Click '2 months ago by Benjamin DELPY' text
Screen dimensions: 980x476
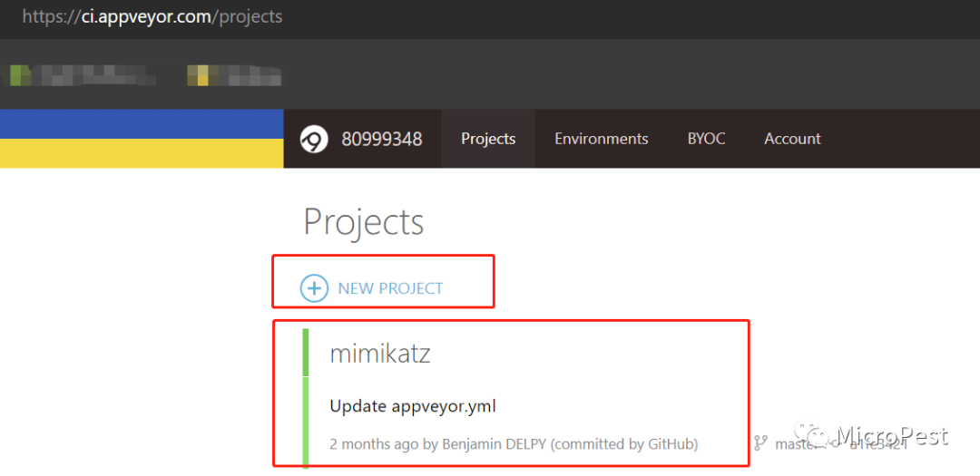coord(436,444)
